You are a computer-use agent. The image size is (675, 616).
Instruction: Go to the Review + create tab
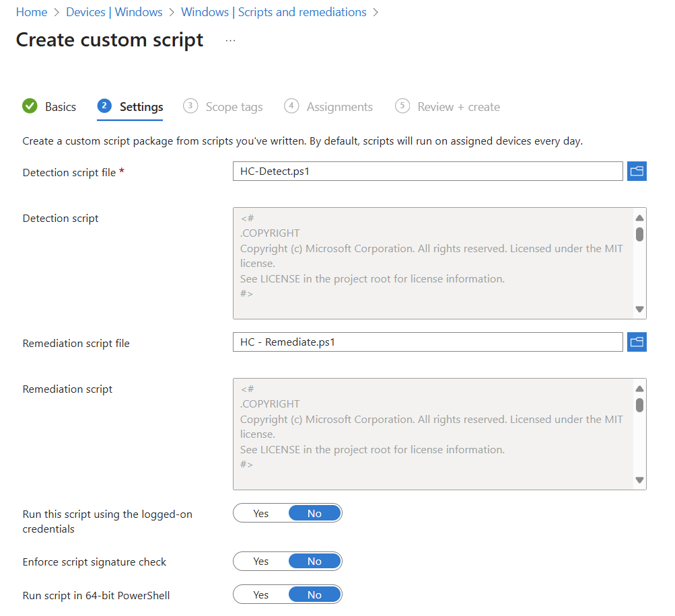pos(458,107)
